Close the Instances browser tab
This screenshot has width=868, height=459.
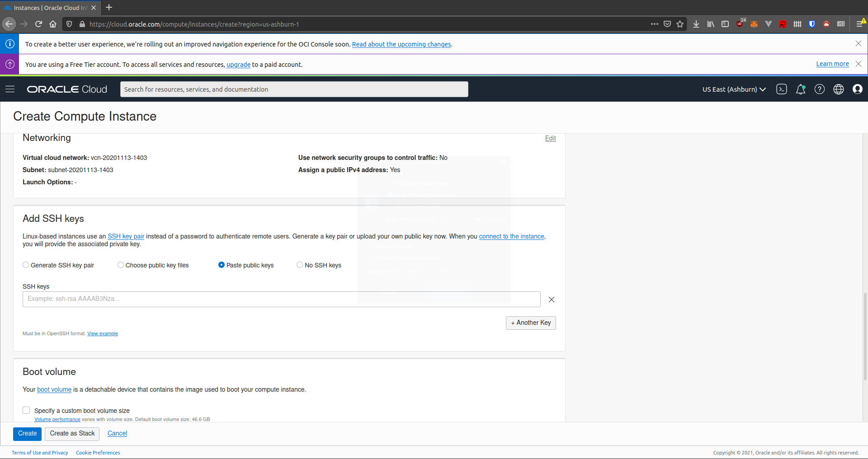click(94, 8)
